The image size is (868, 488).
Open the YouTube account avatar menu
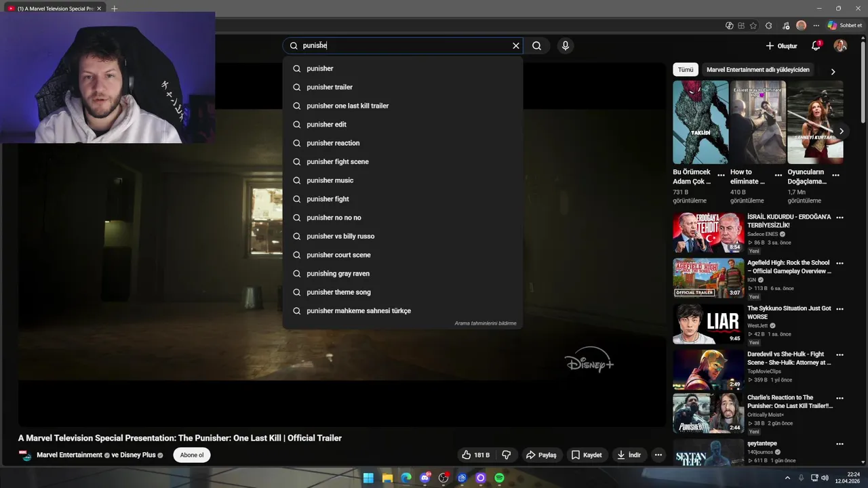coord(840,45)
